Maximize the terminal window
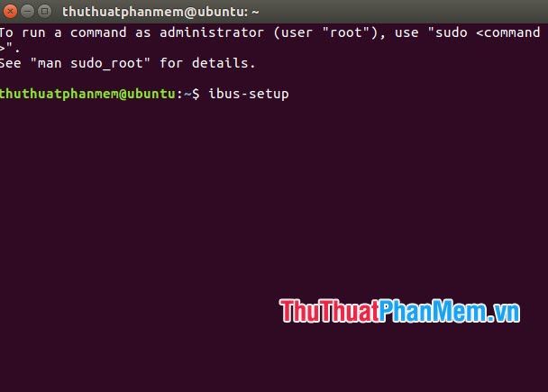Image resolution: width=548 pixels, height=392 pixels. [x=44, y=12]
